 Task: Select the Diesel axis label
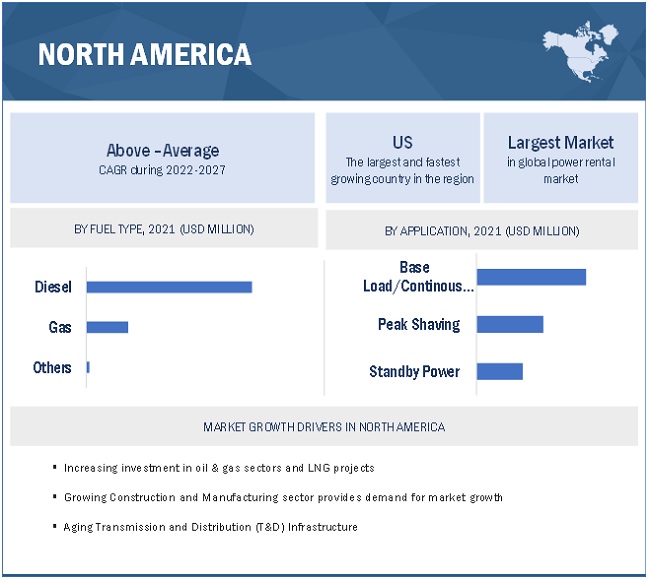click(x=53, y=287)
